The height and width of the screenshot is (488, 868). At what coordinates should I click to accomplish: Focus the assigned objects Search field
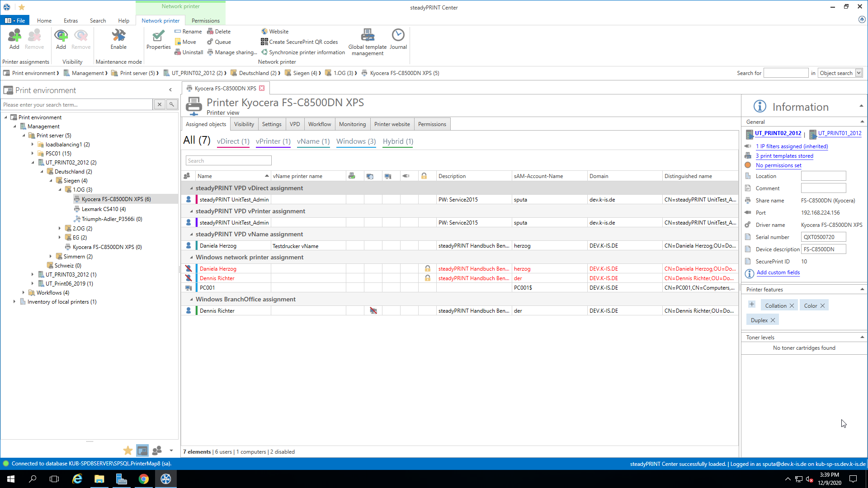pyautogui.click(x=228, y=161)
